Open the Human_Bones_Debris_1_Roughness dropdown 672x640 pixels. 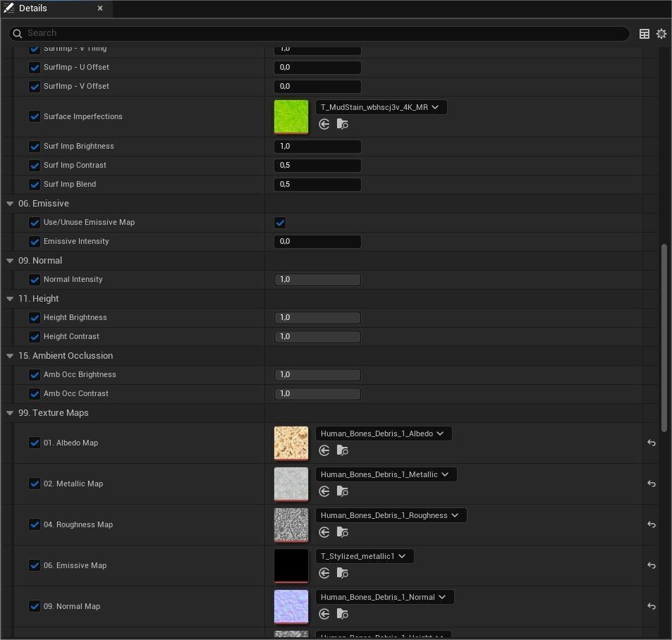point(391,515)
